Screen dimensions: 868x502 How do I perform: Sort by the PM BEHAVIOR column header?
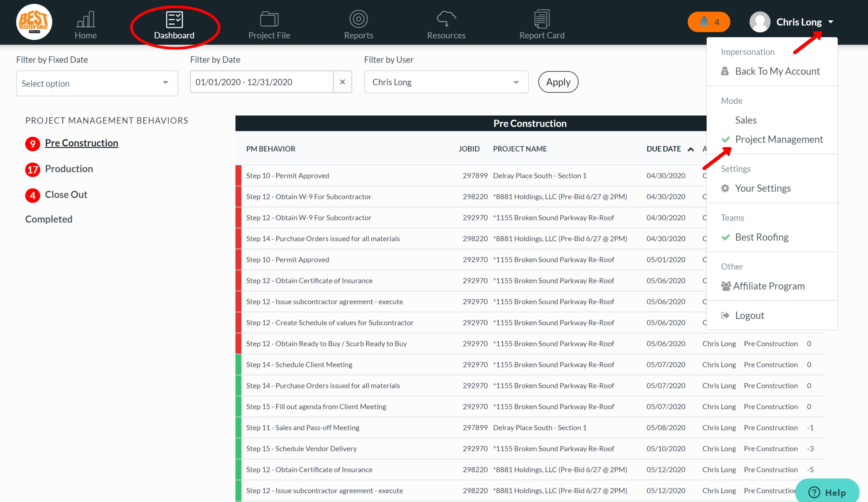tap(271, 149)
